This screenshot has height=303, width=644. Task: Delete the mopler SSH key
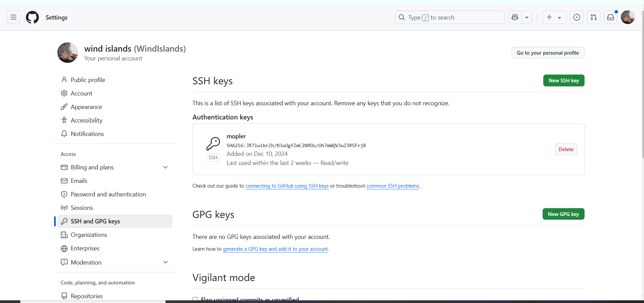click(566, 149)
